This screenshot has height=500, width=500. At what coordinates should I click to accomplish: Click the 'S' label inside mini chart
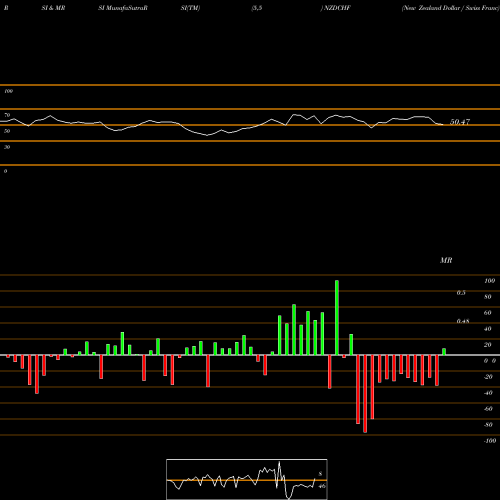pos(320,474)
